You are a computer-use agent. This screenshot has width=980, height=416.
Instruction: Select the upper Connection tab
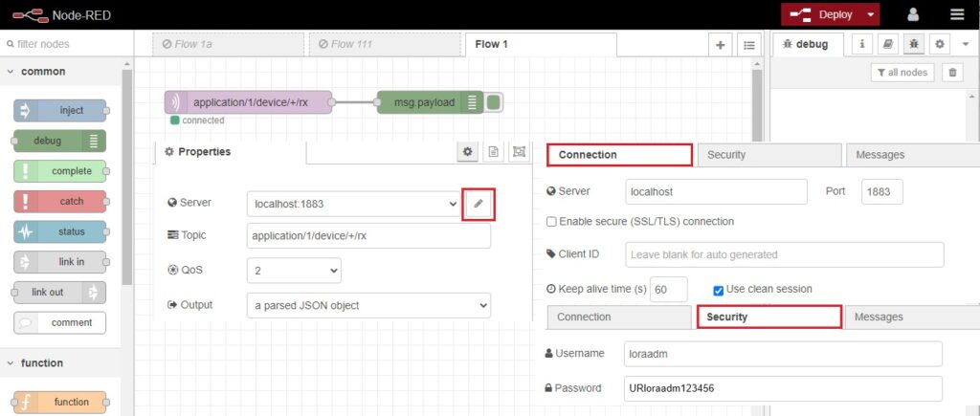pyautogui.click(x=620, y=155)
